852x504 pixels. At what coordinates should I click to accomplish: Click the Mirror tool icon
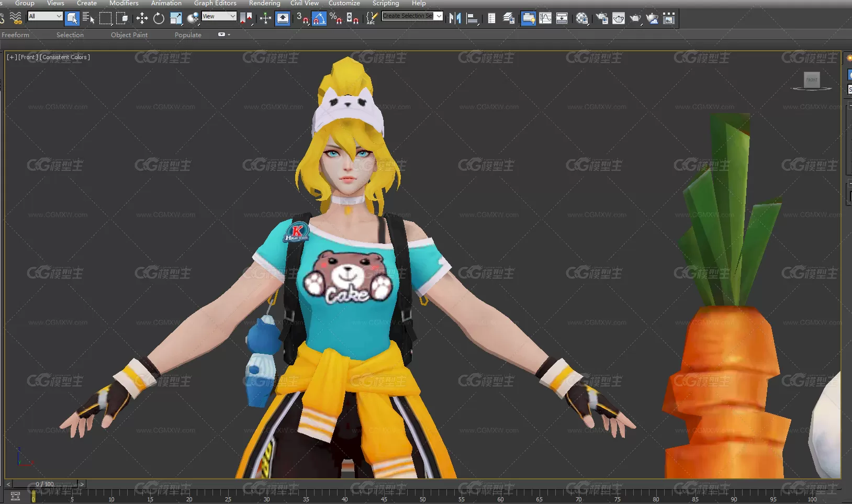(x=455, y=19)
